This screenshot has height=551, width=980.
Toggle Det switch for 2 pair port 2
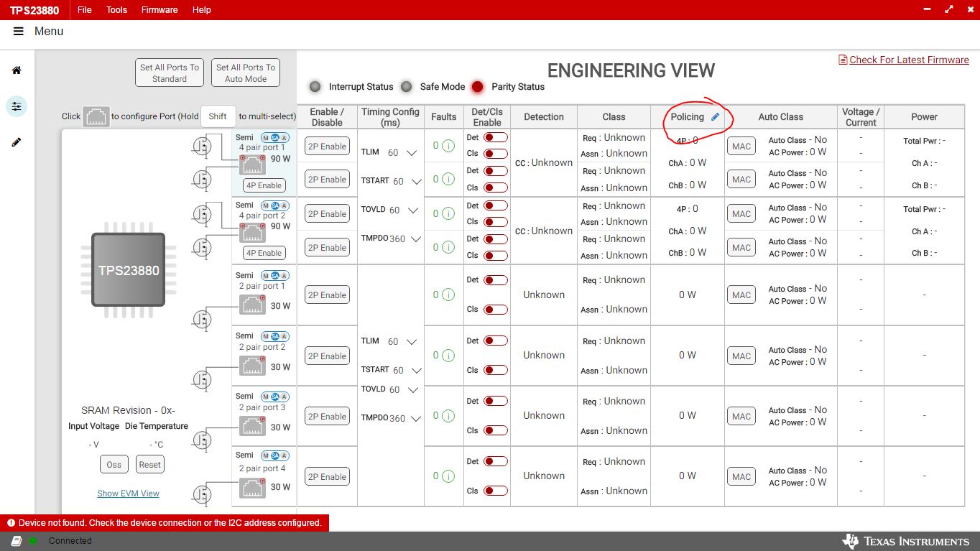[496, 341]
